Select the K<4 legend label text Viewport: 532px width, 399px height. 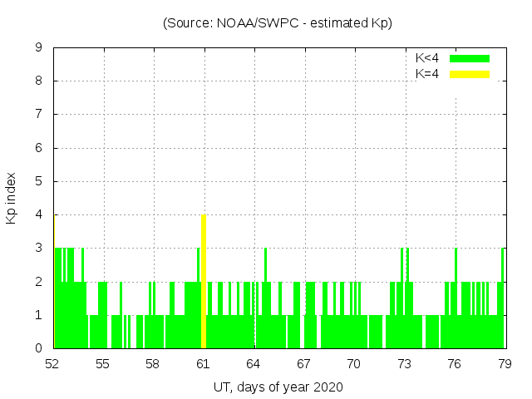(x=427, y=58)
